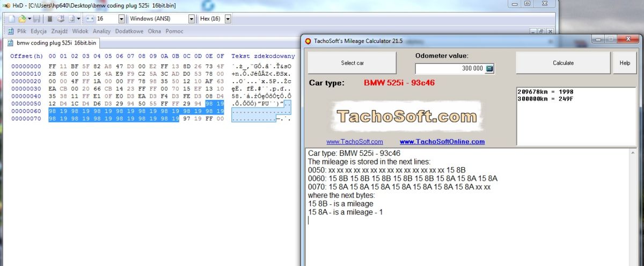Open the Hex (16) offset base dropdown
Image resolution: width=644 pixels, height=266 pixels.
(228, 19)
